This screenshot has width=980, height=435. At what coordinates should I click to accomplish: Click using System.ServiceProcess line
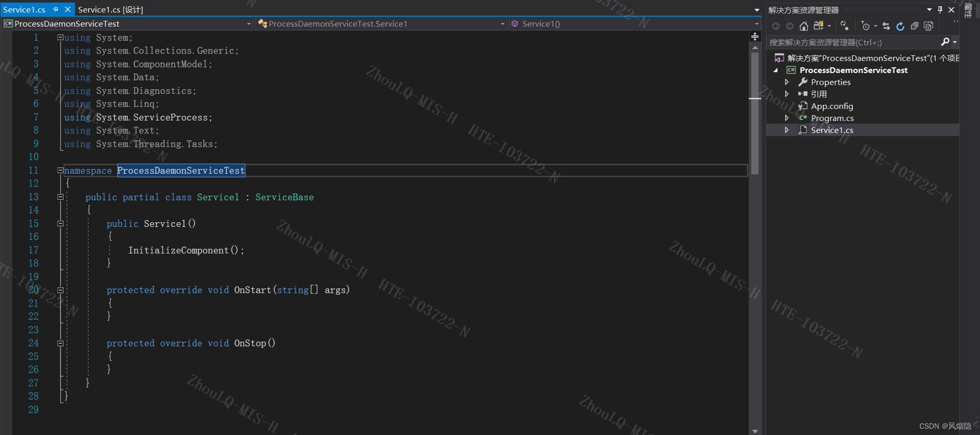pyautogui.click(x=138, y=117)
